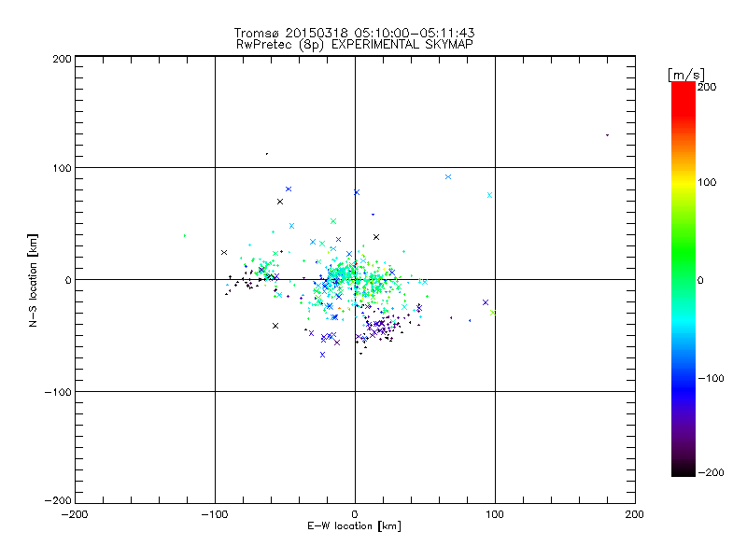
Task: Select the lone green dot at far left
Action: click(184, 235)
